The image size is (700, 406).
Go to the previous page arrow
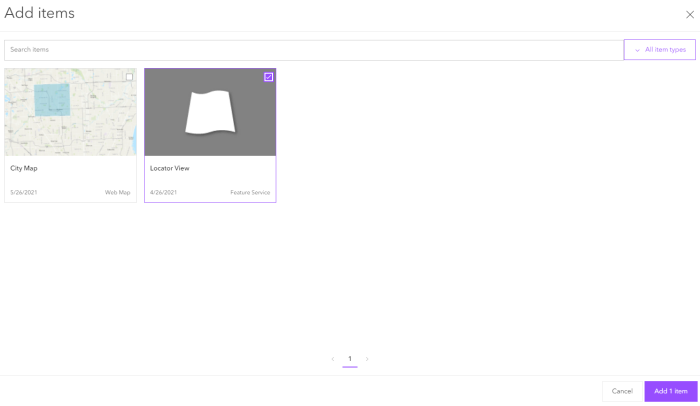(x=332, y=359)
